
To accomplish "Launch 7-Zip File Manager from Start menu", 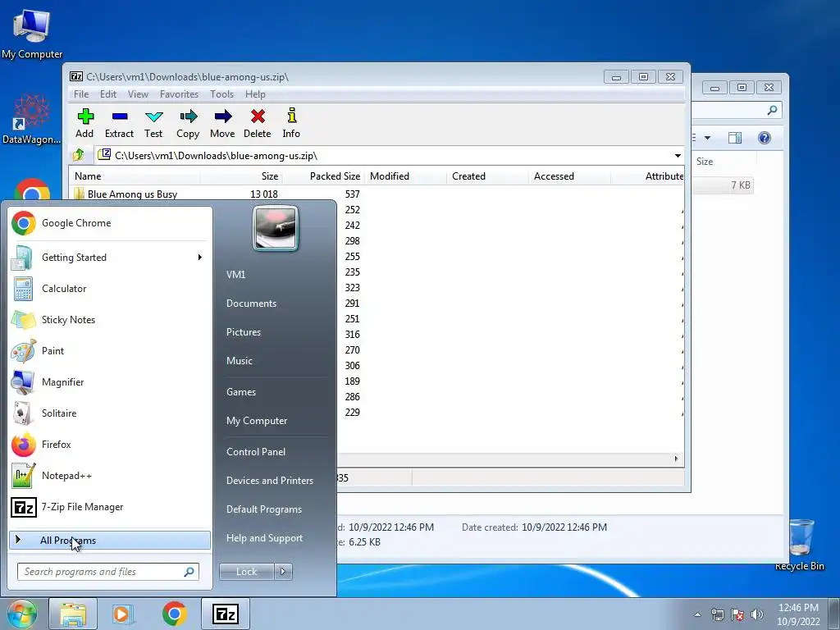I will point(109,507).
